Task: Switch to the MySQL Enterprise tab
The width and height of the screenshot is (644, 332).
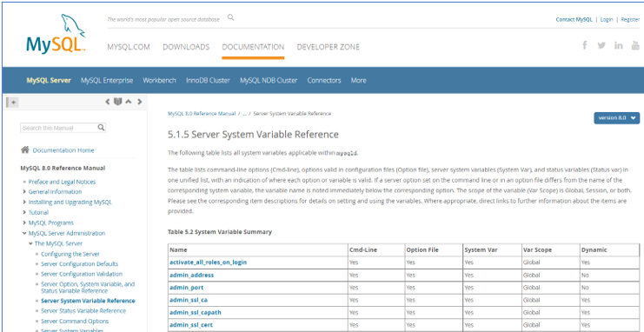Action: click(107, 81)
